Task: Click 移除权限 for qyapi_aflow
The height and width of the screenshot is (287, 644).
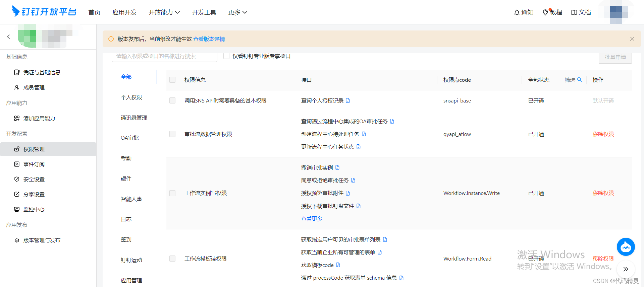Action: pyautogui.click(x=603, y=134)
